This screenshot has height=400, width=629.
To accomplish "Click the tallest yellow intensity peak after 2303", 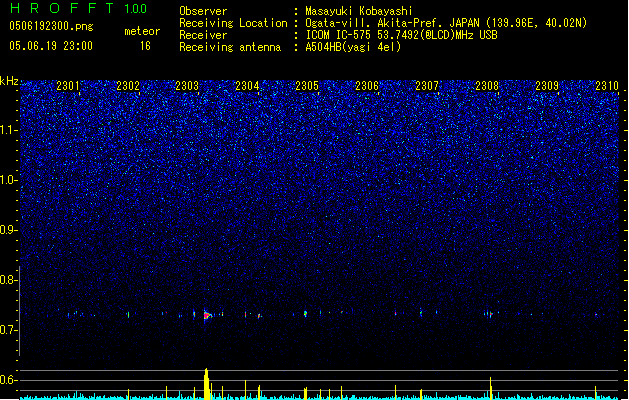I will pyautogui.click(x=206, y=384).
